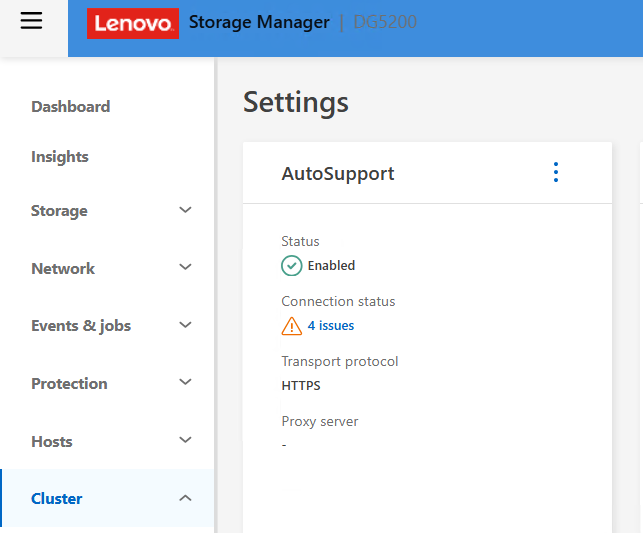Expand the Storage section chevron

185,211
